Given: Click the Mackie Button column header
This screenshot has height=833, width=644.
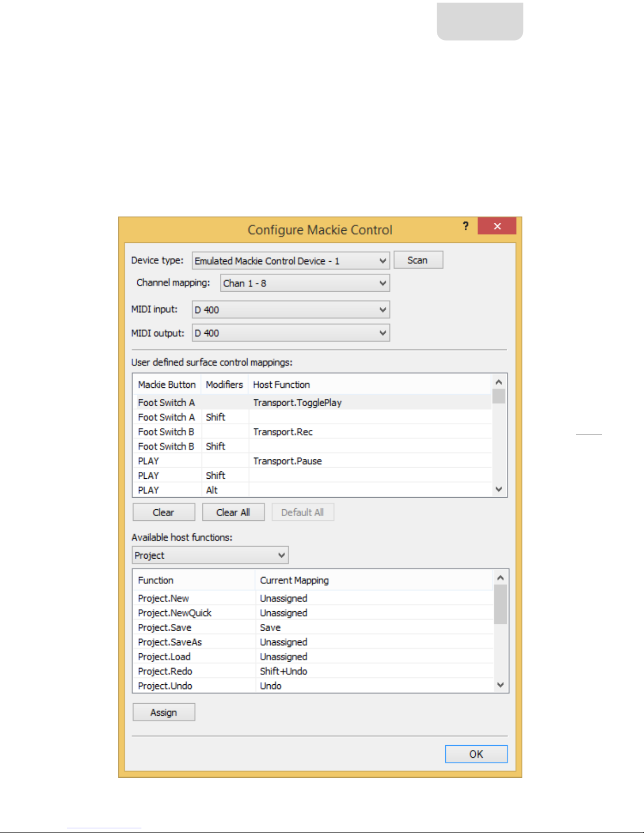Looking at the screenshot, I should pos(167,385).
